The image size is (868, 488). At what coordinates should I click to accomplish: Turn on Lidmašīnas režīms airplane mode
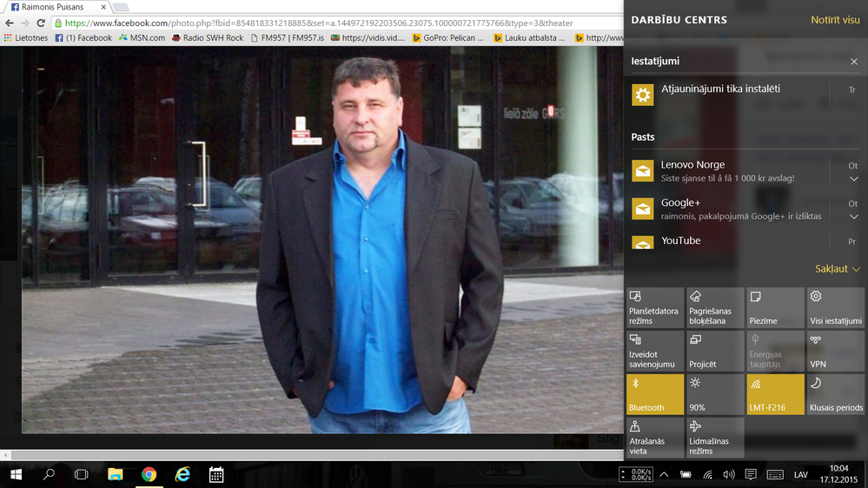715,438
